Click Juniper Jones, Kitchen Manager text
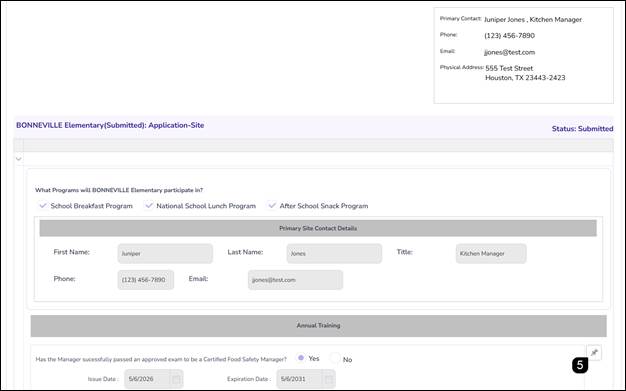The image size is (626, 391). click(x=533, y=20)
